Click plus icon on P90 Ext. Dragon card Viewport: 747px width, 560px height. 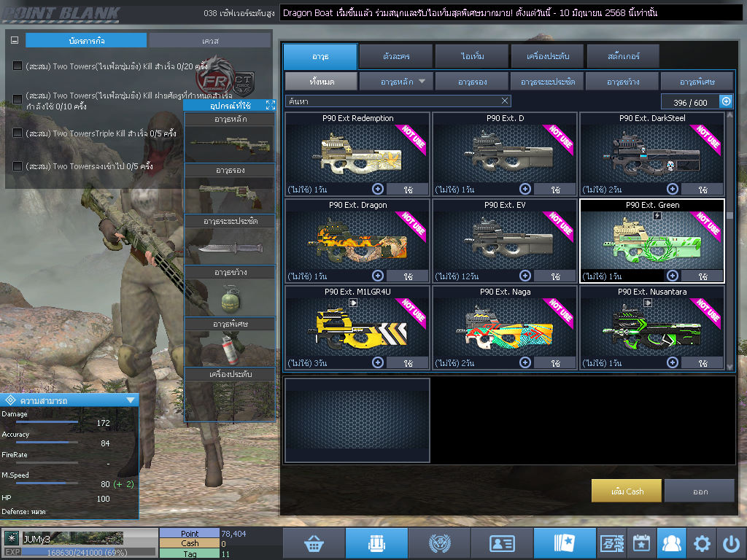tap(378, 276)
